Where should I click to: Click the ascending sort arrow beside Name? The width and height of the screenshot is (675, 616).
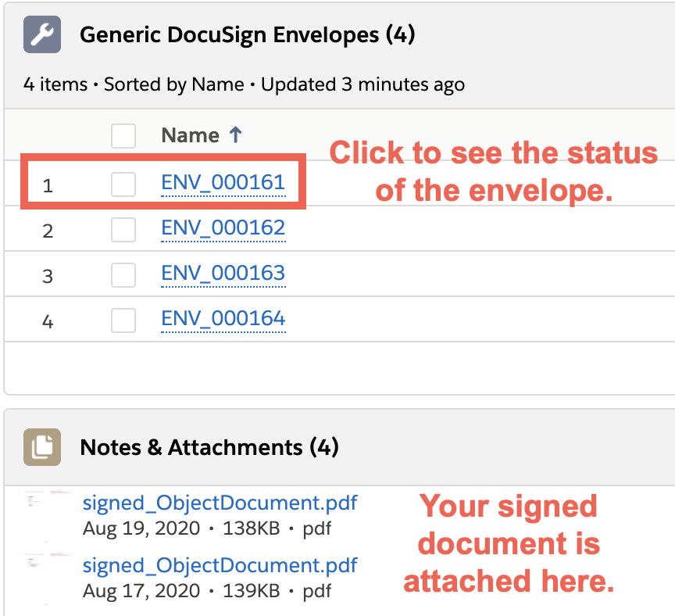pos(235,134)
